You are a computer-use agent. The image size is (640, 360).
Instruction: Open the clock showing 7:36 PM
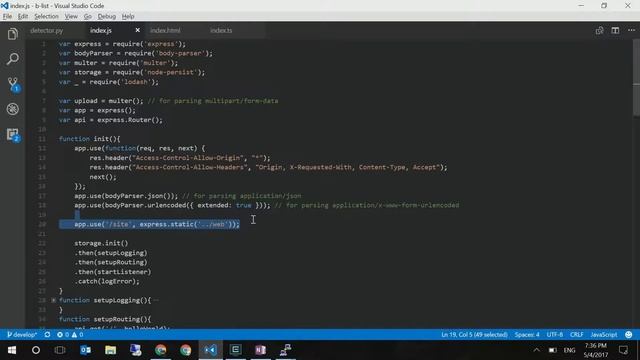596,350
